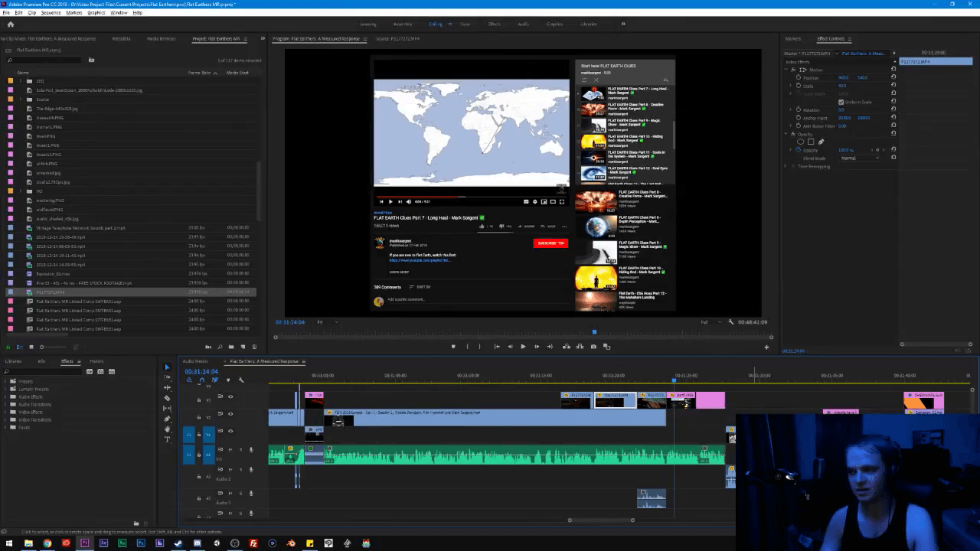Select the Razor tool
The height and width of the screenshot is (551, 980).
[x=167, y=398]
